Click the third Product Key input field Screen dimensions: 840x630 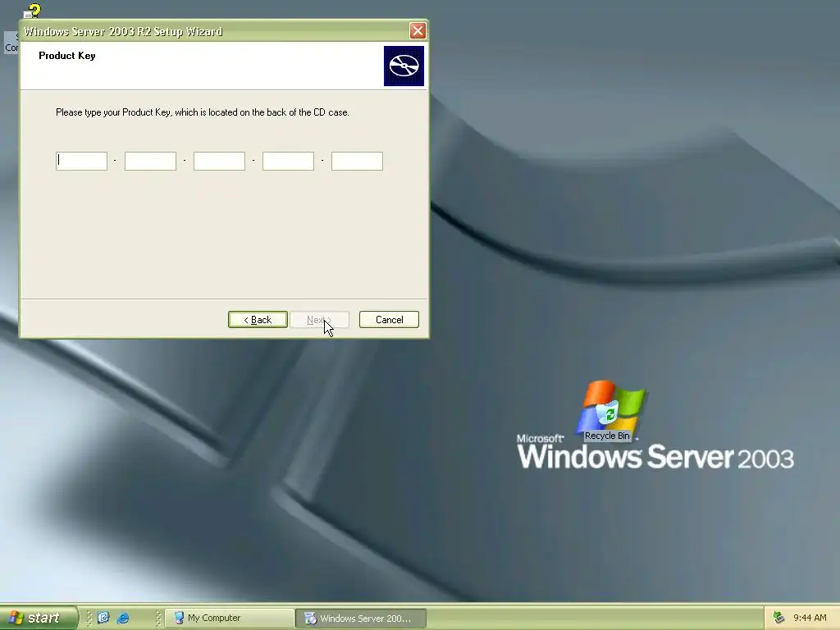click(219, 162)
